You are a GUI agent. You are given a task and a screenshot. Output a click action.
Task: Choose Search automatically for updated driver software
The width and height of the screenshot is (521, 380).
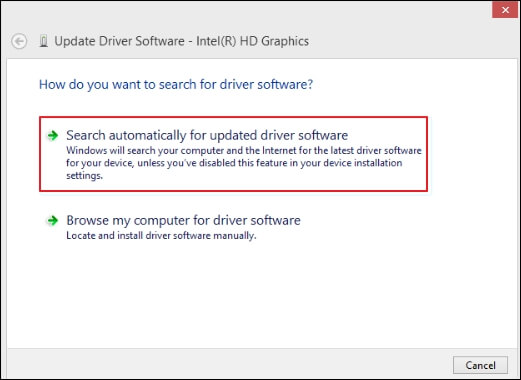pyautogui.click(x=233, y=154)
